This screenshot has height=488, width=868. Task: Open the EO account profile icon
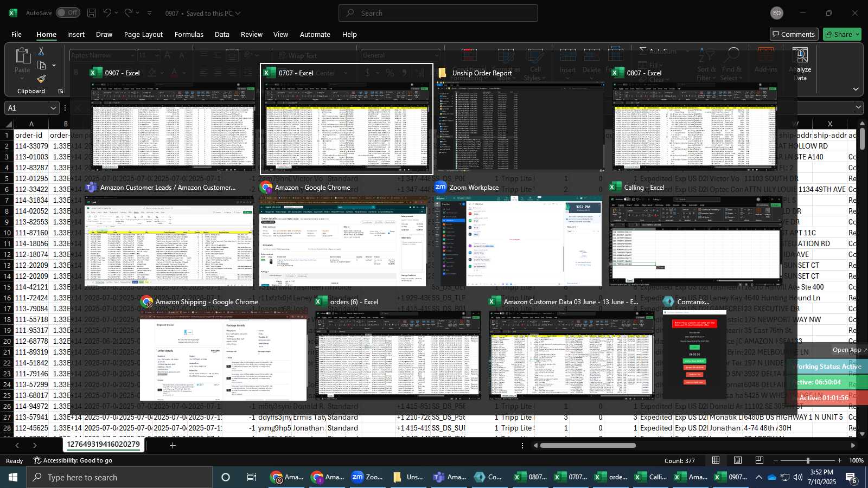pos(777,13)
